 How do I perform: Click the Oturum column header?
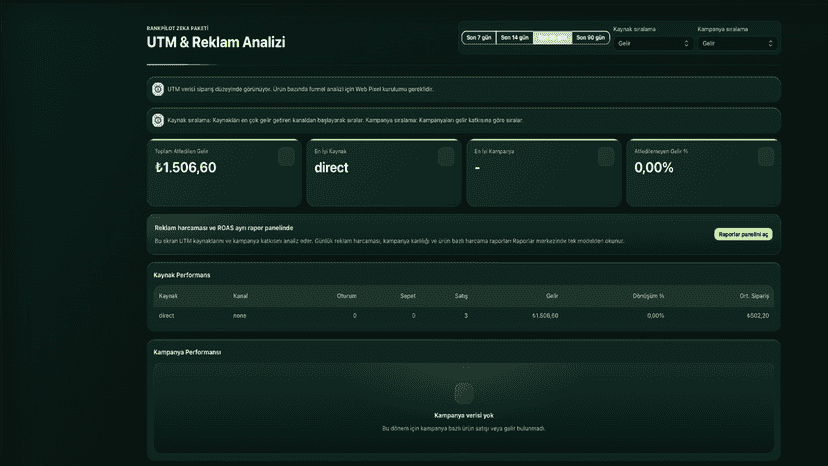click(x=346, y=296)
